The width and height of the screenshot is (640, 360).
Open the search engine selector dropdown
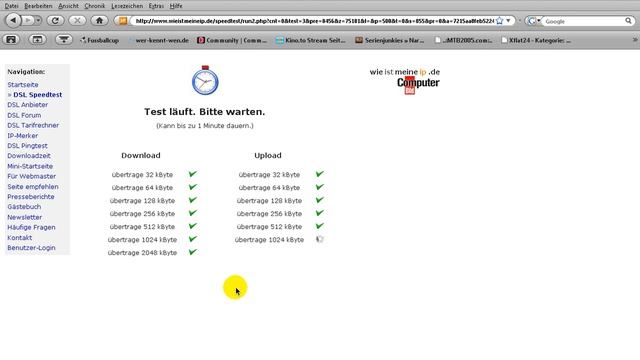pyautogui.click(x=533, y=21)
